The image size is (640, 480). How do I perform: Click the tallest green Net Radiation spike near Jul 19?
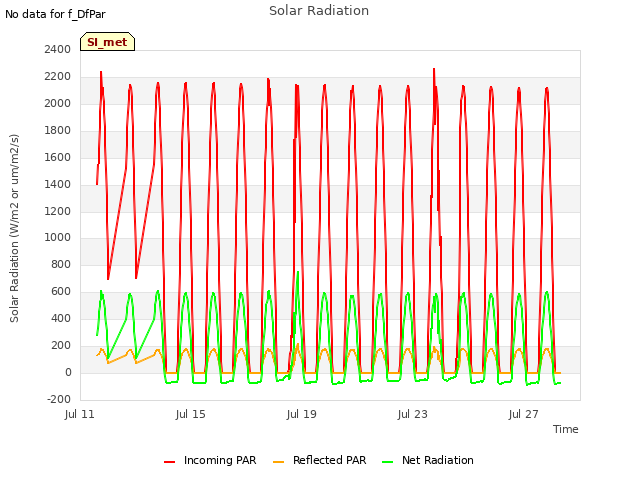coord(298,272)
